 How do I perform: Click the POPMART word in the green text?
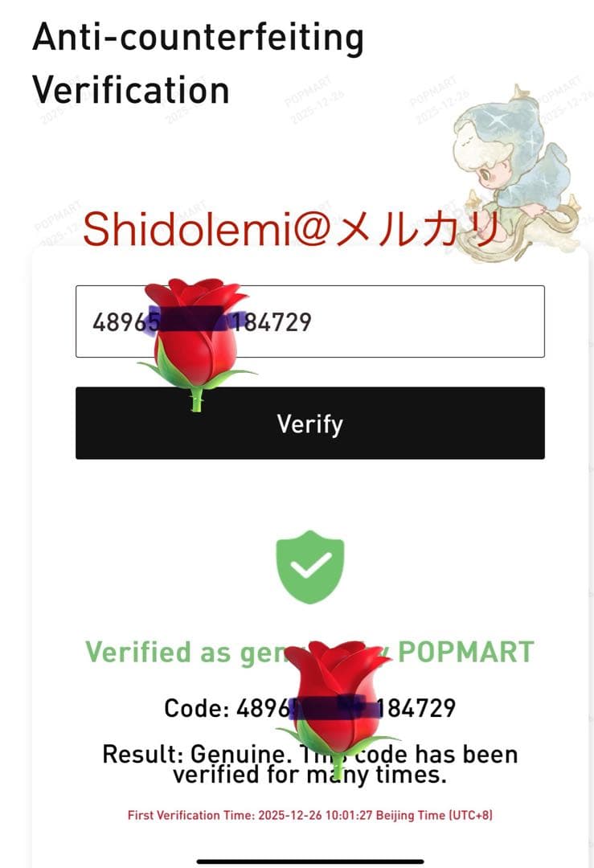tap(466, 652)
